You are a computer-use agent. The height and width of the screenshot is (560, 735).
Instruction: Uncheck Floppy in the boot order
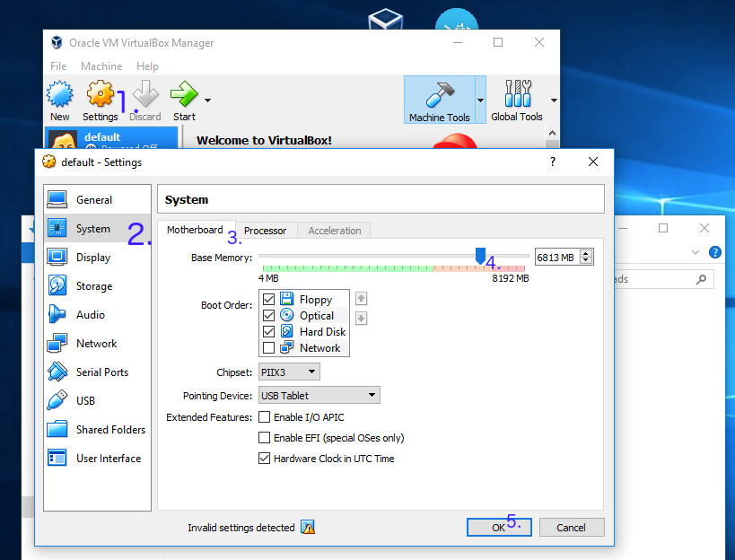tap(268, 300)
